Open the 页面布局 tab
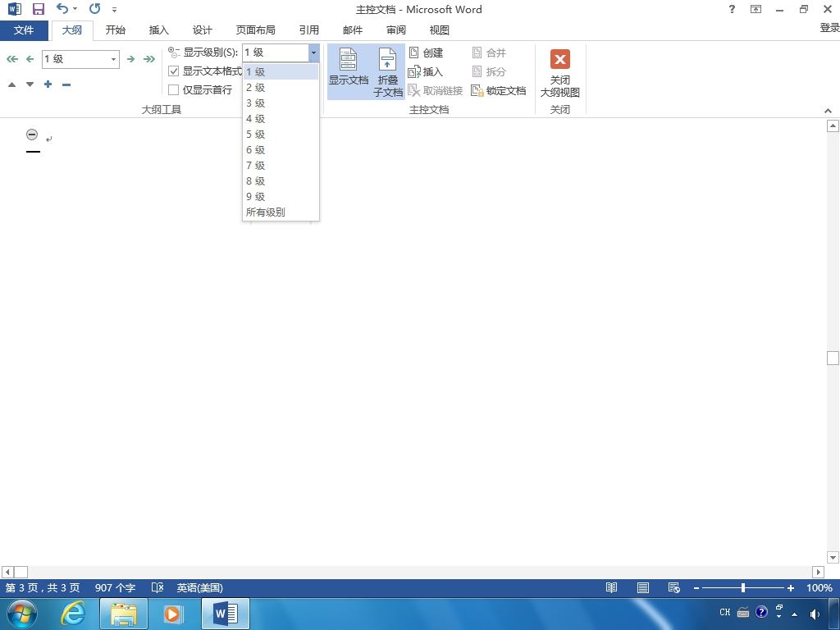This screenshot has height=630, width=840. point(256,30)
